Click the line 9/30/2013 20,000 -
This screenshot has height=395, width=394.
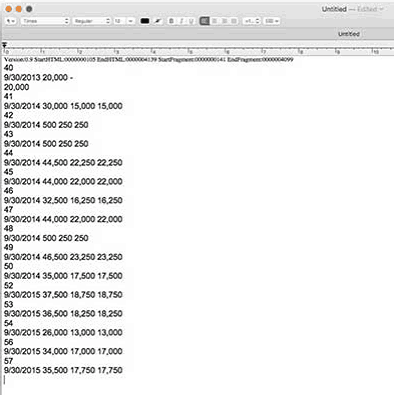click(x=39, y=78)
